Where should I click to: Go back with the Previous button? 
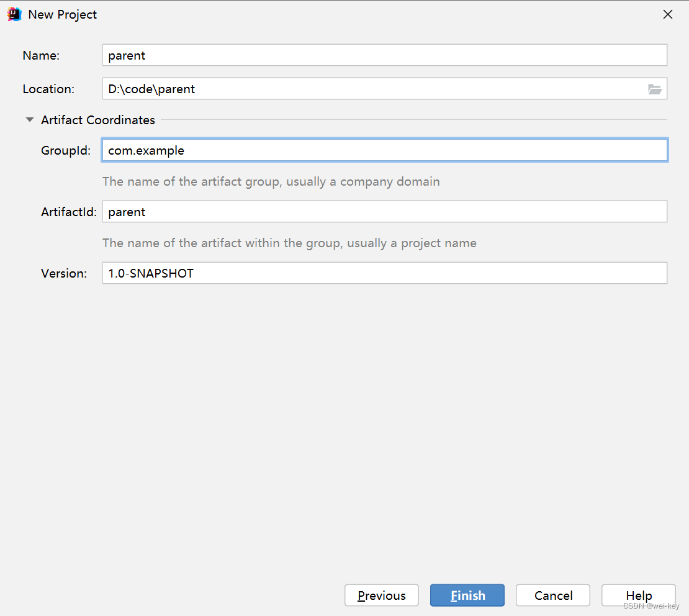[381, 596]
